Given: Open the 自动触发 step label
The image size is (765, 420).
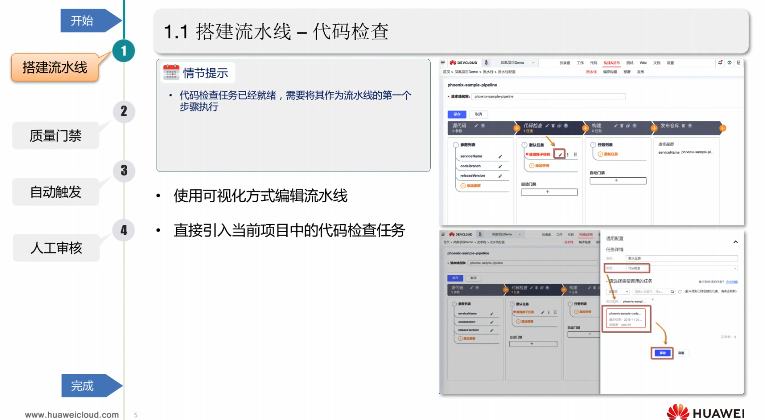Looking at the screenshot, I should (x=56, y=192).
